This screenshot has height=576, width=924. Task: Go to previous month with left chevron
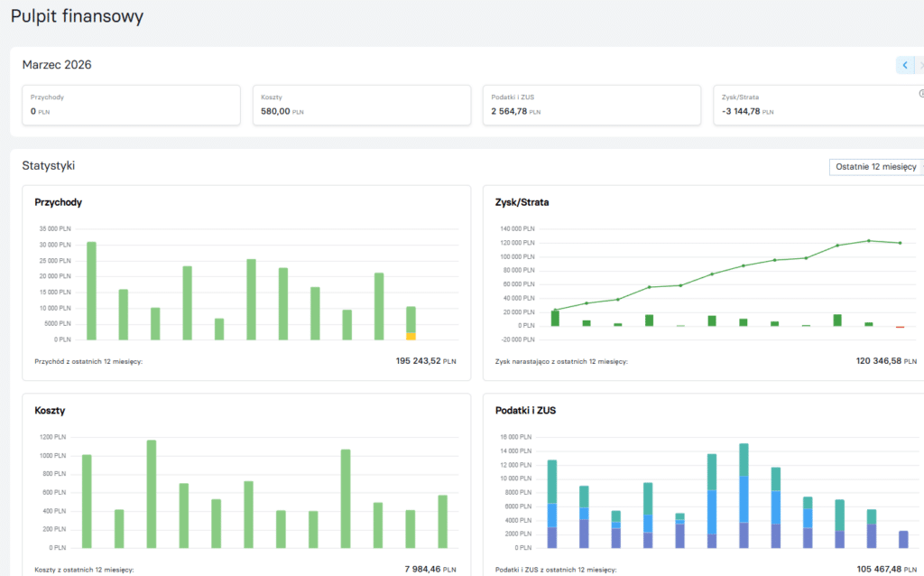click(x=904, y=65)
